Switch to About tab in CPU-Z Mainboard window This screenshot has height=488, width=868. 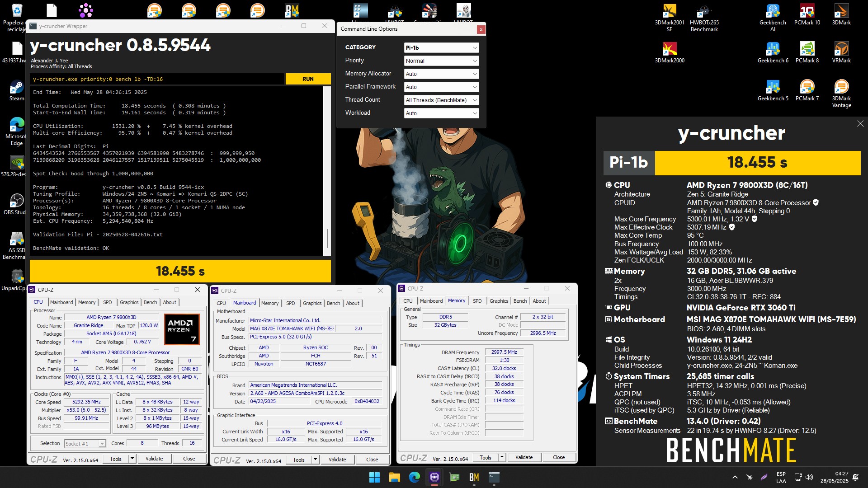point(353,303)
